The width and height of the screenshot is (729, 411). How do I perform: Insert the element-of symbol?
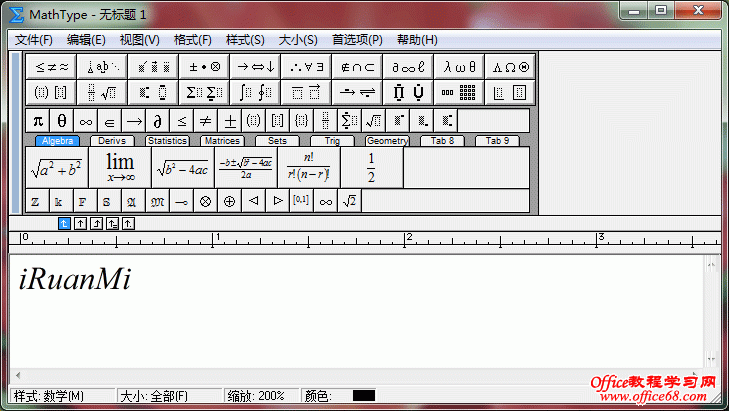point(110,121)
